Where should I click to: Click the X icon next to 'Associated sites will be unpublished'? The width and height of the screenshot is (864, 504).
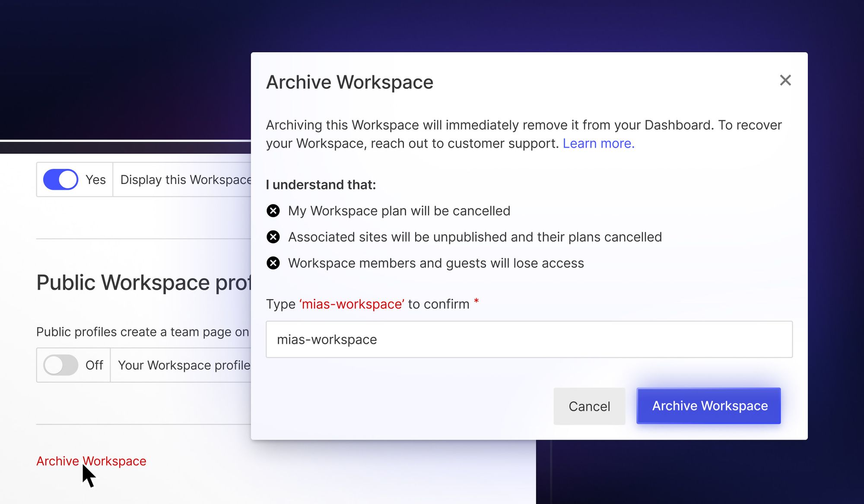(273, 237)
